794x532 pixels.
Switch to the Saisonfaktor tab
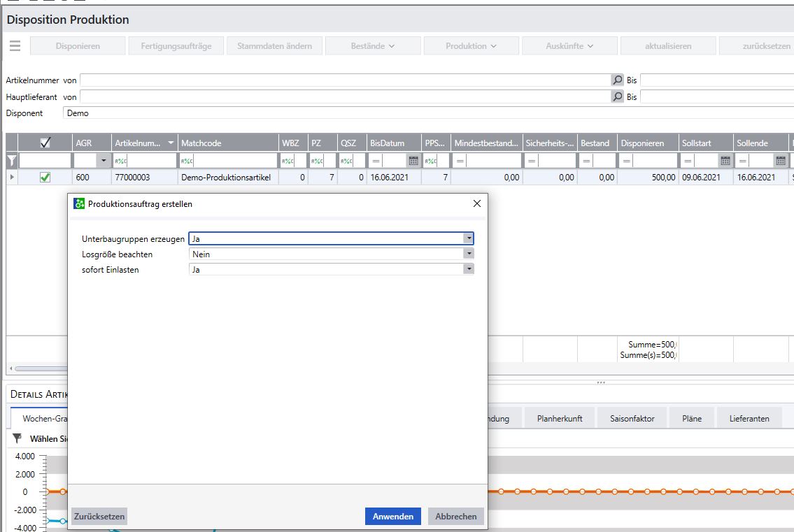[632, 419]
